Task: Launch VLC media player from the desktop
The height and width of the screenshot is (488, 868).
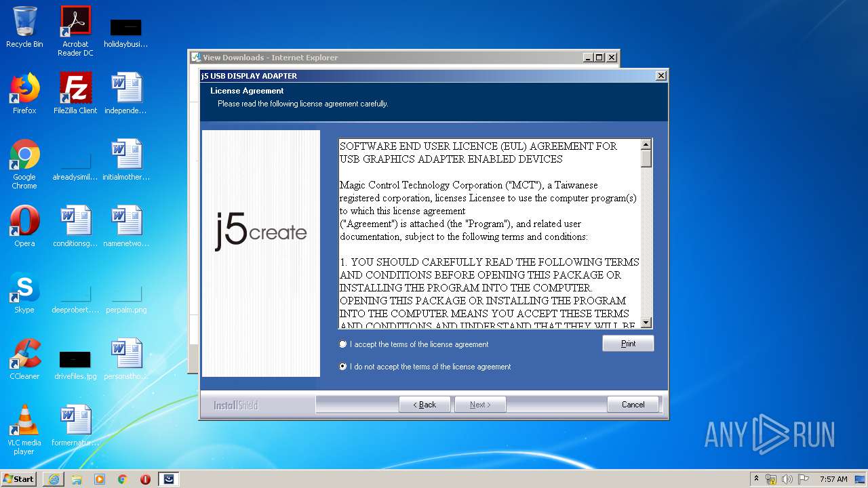Action: click(x=24, y=430)
